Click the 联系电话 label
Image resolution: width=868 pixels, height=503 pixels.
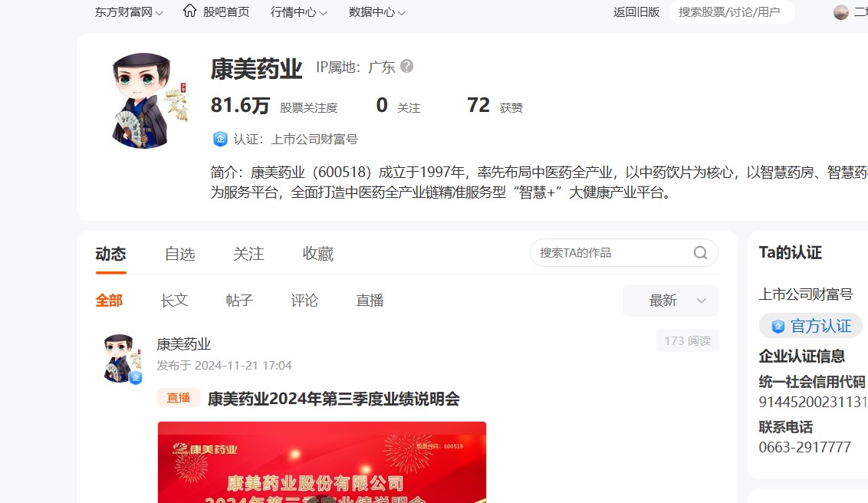[785, 427]
